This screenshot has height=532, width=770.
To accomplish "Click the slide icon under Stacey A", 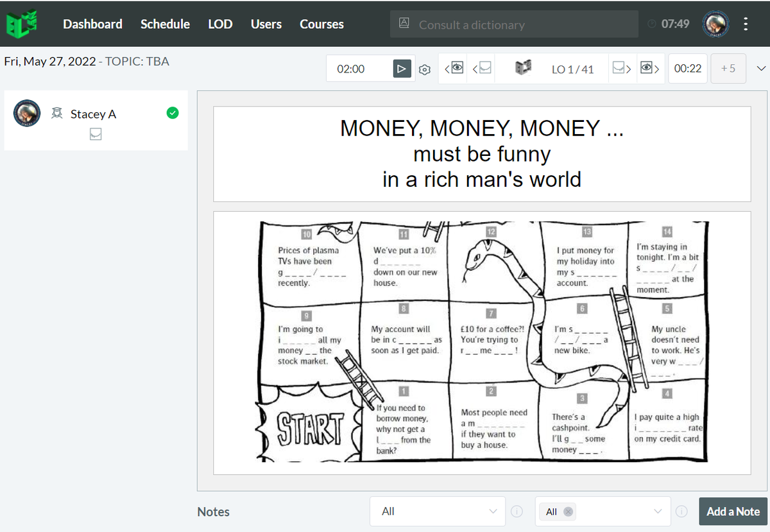I will pyautogui.click(x=96, y=134).
